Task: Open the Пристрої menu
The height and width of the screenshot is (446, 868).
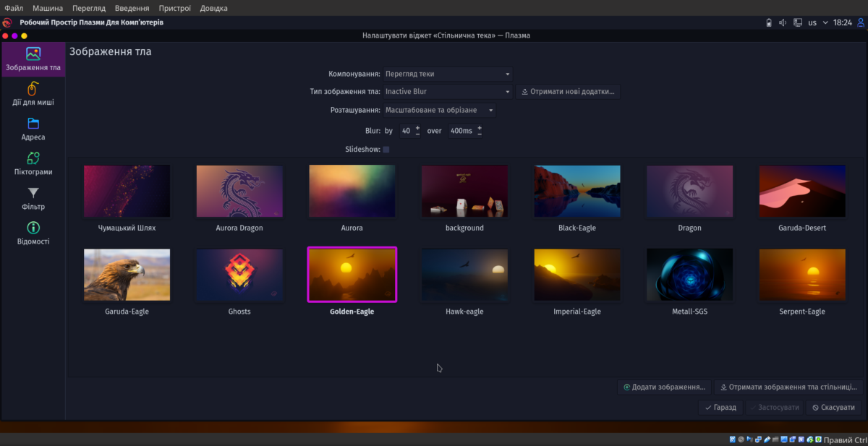Action: [x=176, y=8]
